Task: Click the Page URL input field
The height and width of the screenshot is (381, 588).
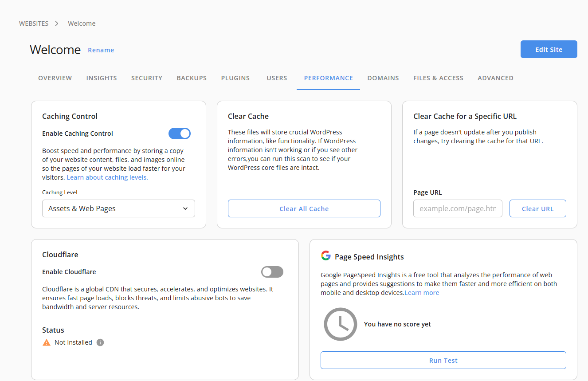Action: [x=458, y=208]
